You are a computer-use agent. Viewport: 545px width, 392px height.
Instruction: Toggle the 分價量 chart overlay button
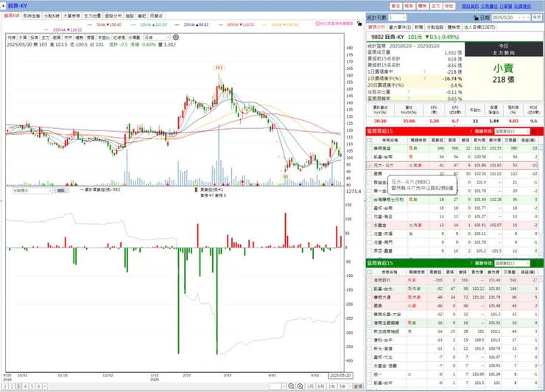click(134, 38)
